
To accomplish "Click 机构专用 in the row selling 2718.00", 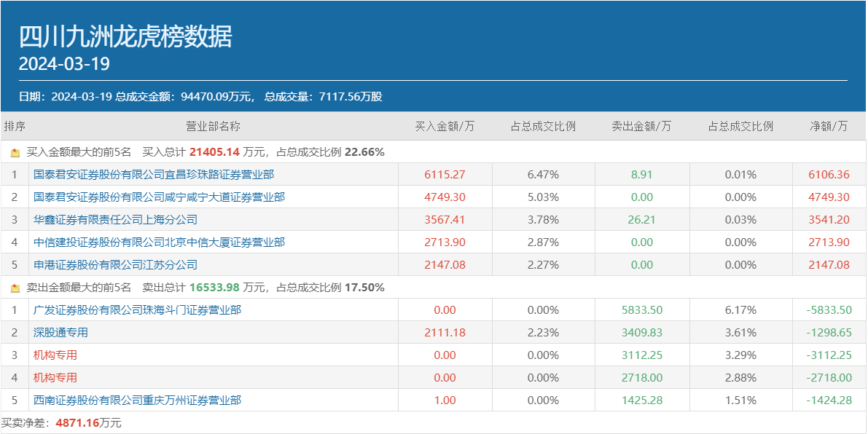I will pos(55,378).
